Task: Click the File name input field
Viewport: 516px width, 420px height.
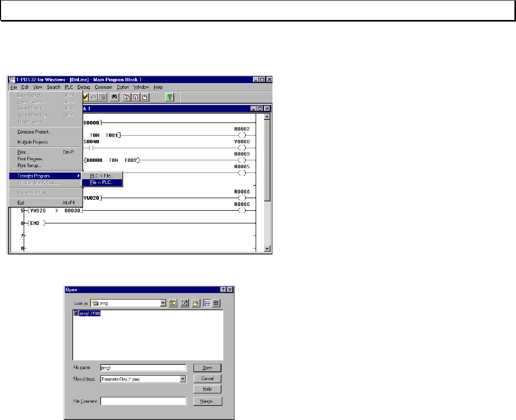Action: click(144, 368)
